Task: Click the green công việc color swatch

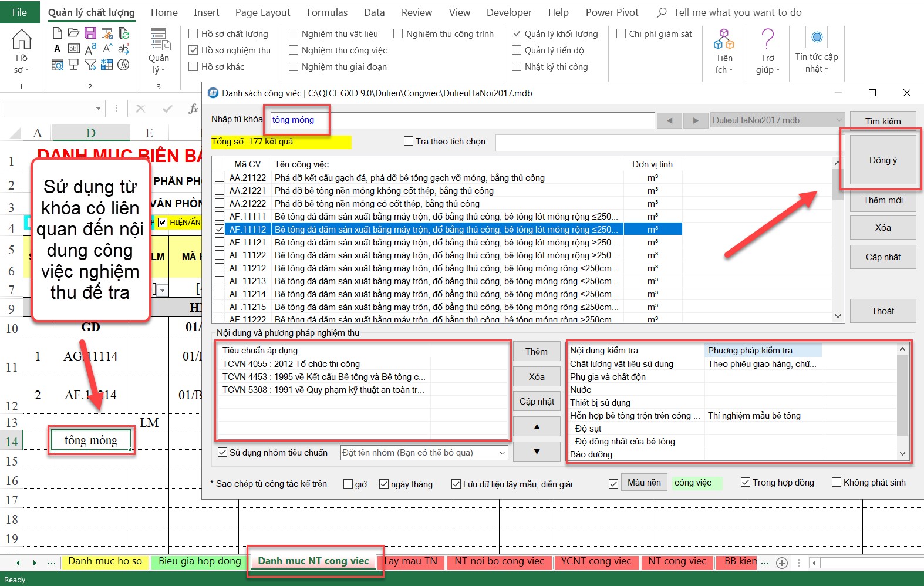Action: tap(696, 483)
